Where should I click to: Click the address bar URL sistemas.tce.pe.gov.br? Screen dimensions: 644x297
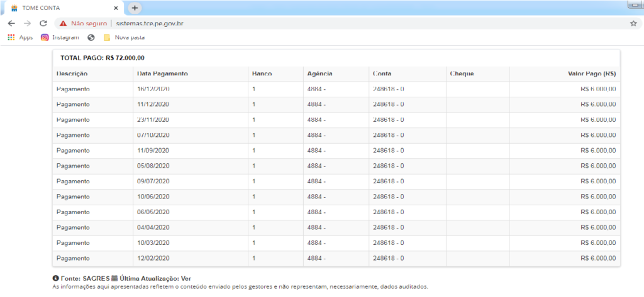point(150,23)
